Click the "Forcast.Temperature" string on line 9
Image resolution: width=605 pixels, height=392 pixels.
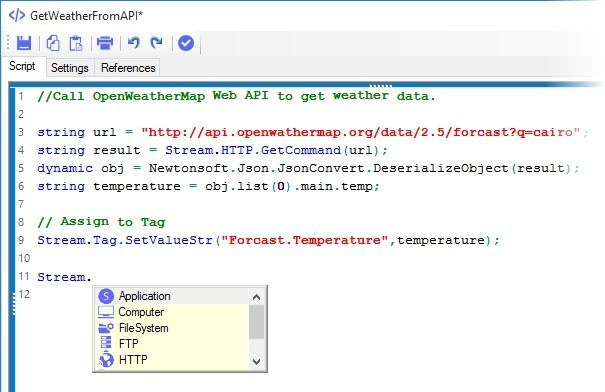(x=304, y=240)
